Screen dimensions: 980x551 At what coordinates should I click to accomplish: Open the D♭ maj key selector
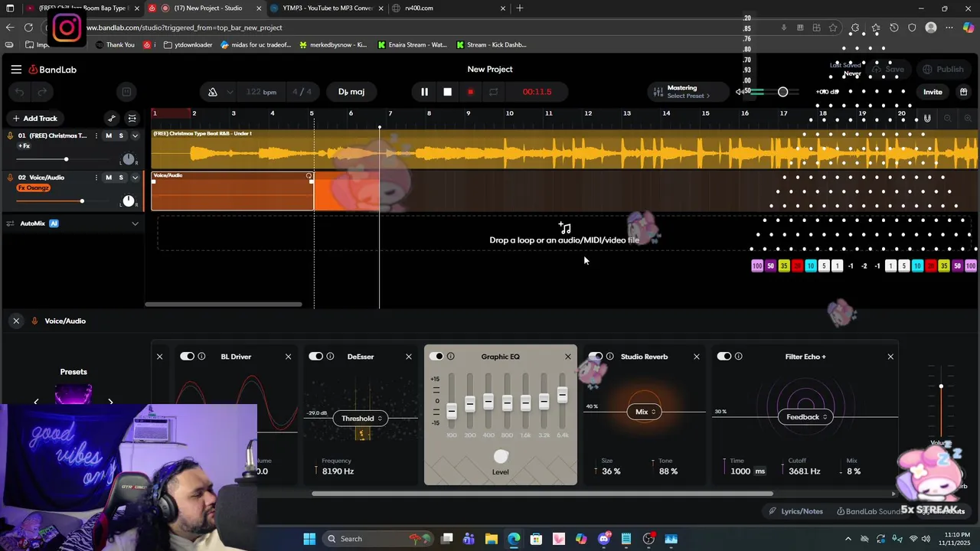point(351,92)
